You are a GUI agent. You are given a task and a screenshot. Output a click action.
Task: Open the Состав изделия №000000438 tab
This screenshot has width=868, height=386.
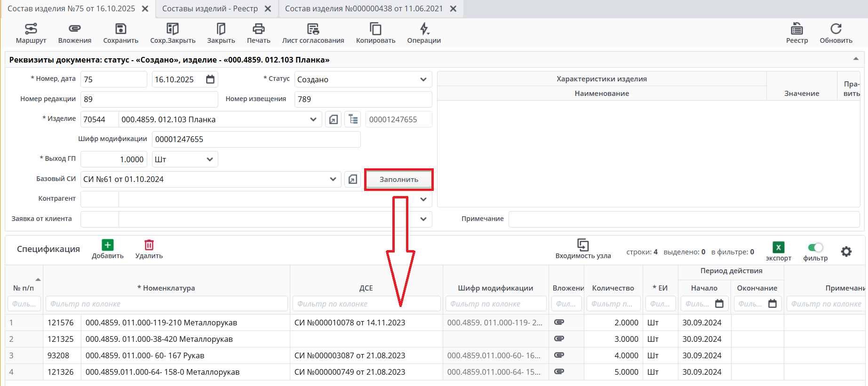click(x=364, y=8)
